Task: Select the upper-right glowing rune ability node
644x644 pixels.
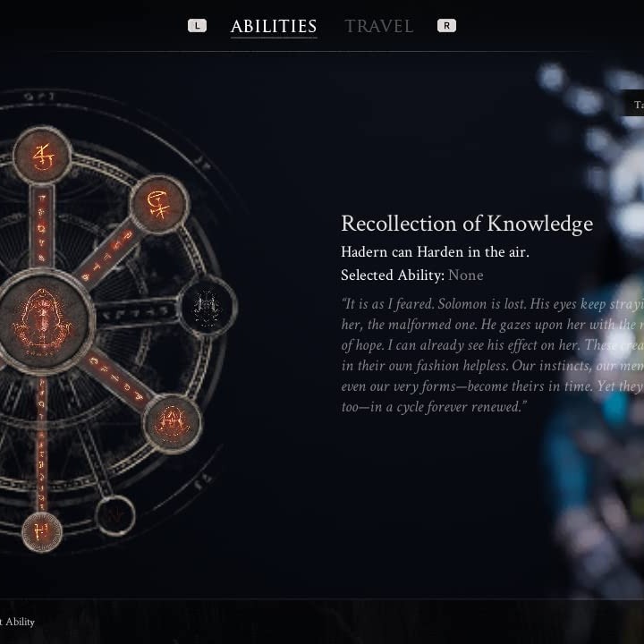Action: [x=159, y=204]
